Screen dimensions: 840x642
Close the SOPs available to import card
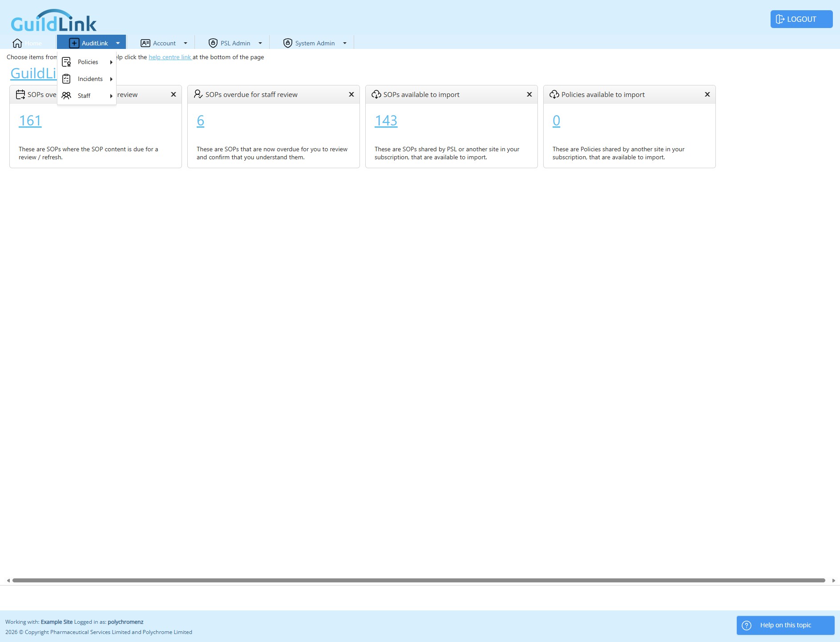(x=529, y=94)
